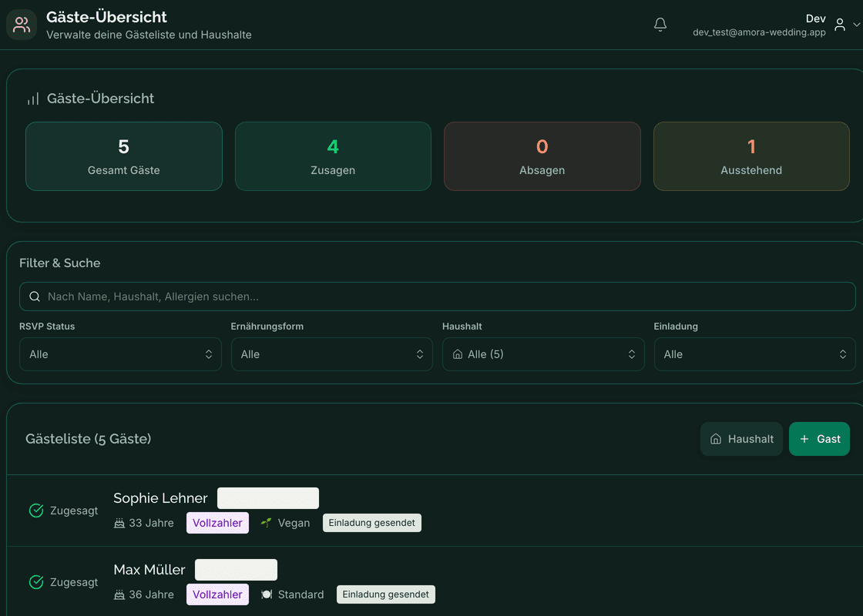This screenshot has height=616, width=863.
Task: Click the 33 Jahre age text
Action: coord(151,523)
